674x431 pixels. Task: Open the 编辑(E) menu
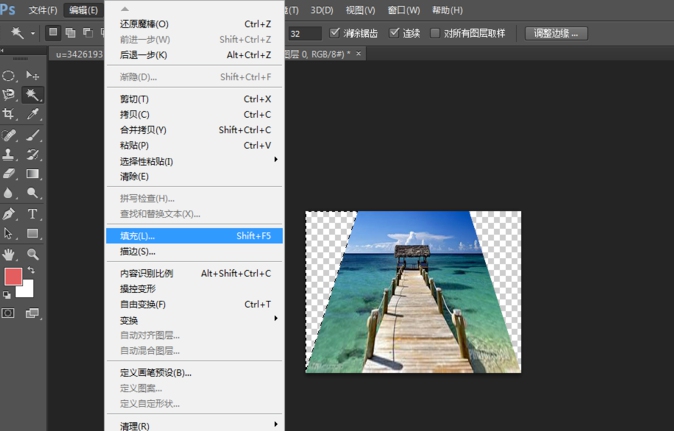click(83, 10)
